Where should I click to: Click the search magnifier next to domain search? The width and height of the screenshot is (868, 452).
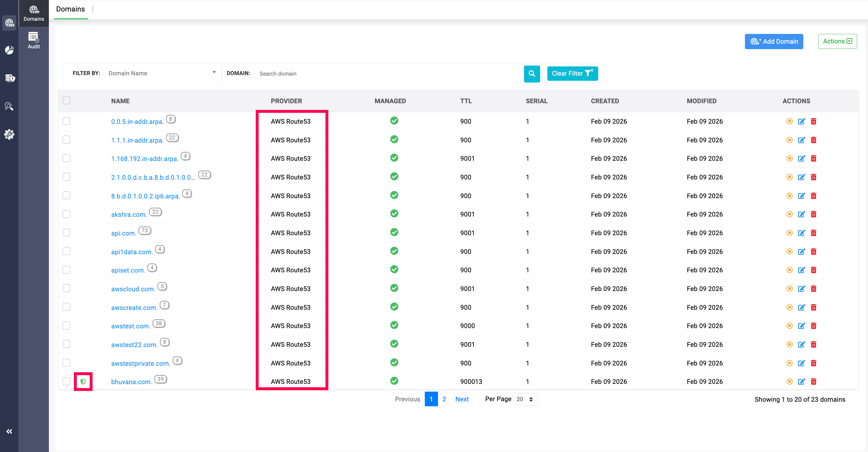coord(532,74)
